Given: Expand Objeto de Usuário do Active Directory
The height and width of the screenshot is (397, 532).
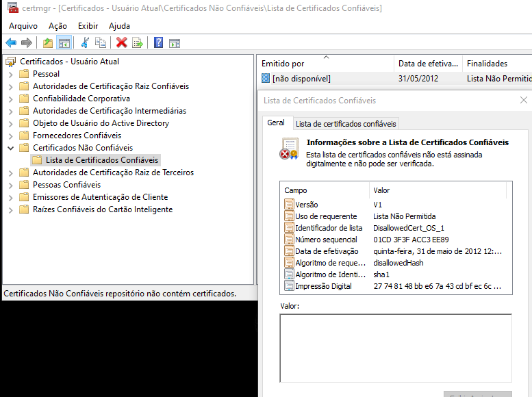Looking at the screenshot, I should [x=10, y=123].
